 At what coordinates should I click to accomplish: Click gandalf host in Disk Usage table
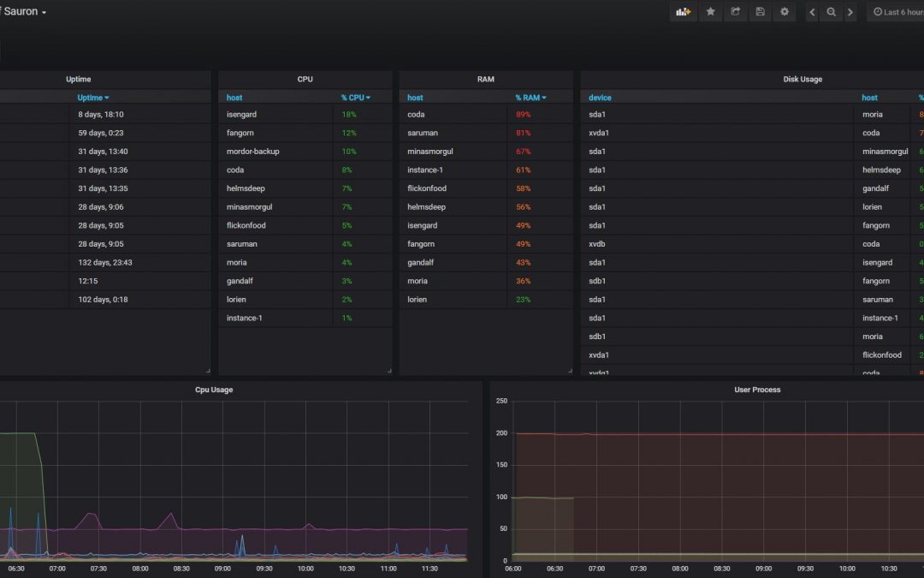pos(875,188)
